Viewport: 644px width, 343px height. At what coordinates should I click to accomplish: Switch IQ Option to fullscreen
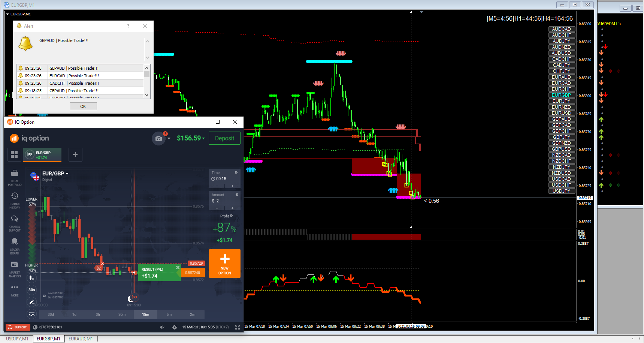pos(238,327)
